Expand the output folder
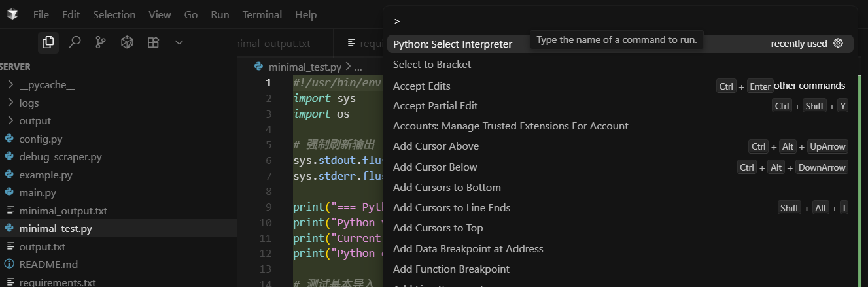 (x=118, y=121)
